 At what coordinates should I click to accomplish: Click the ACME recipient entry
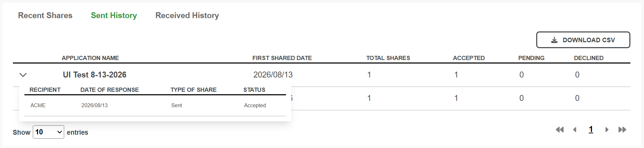(x=38, y=105)
